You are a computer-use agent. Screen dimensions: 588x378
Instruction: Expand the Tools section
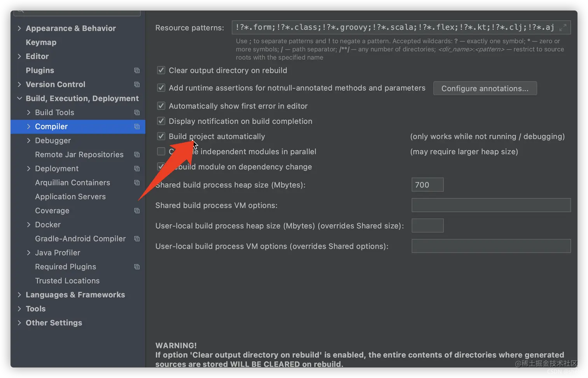pyautogui.click(x=19, y=309)
